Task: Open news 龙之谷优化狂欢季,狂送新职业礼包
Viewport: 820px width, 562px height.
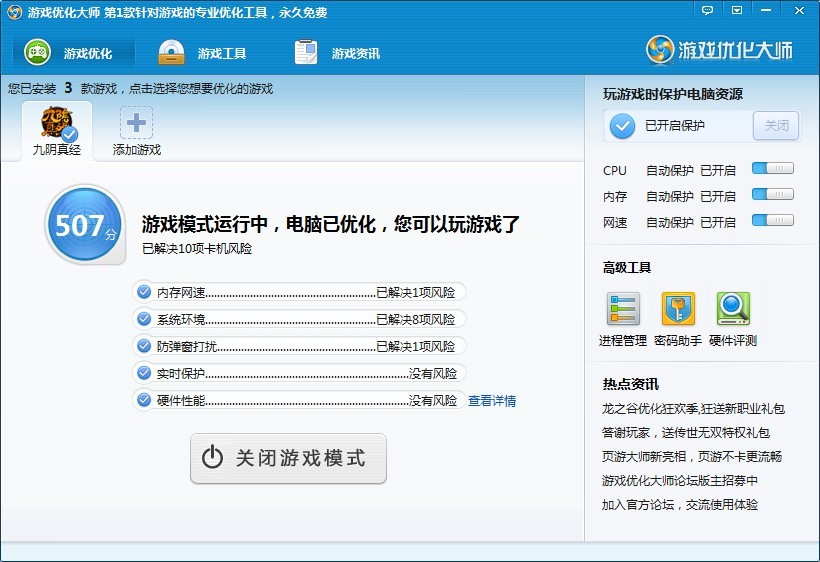Action: point(693,409)
